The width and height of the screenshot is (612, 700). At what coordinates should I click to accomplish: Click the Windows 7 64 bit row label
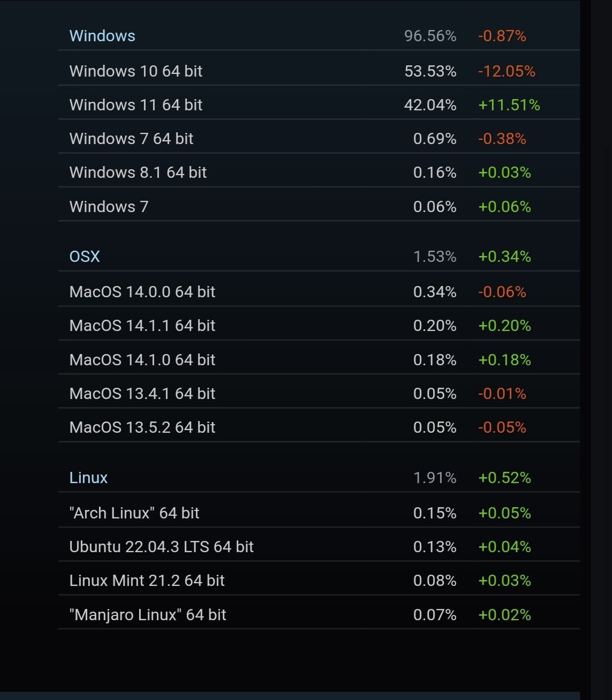click(131, 139)
